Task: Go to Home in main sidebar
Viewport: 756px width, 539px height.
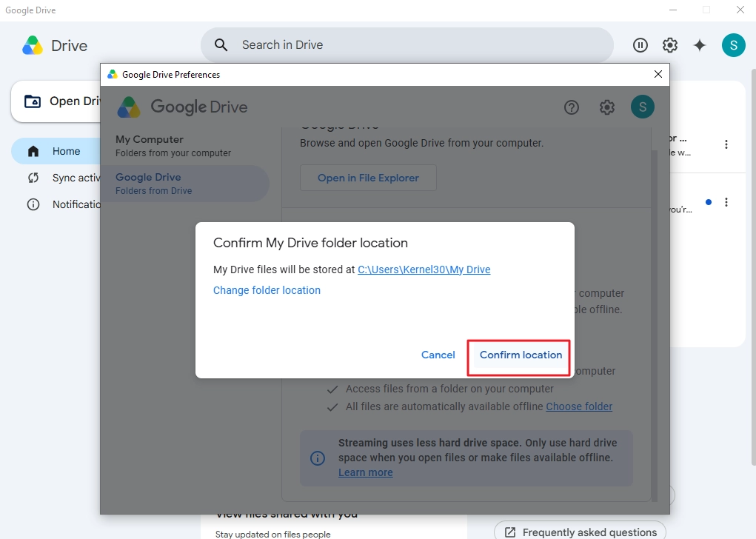Action: [56, 151]
